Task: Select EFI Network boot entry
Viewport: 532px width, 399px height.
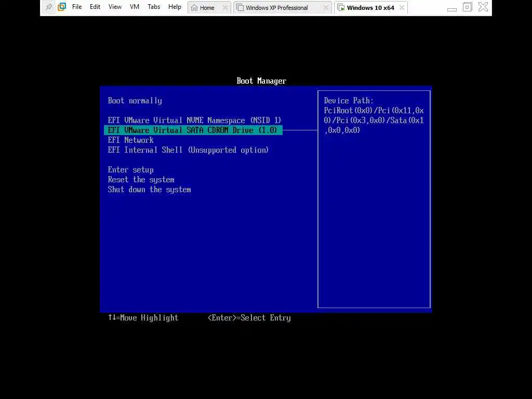Action: pos(130,140)
